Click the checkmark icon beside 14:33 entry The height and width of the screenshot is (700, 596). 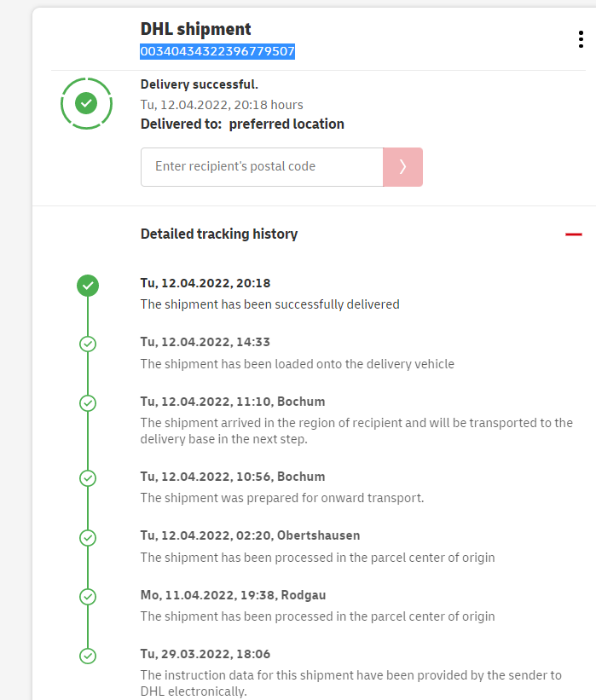coord(87,344)
